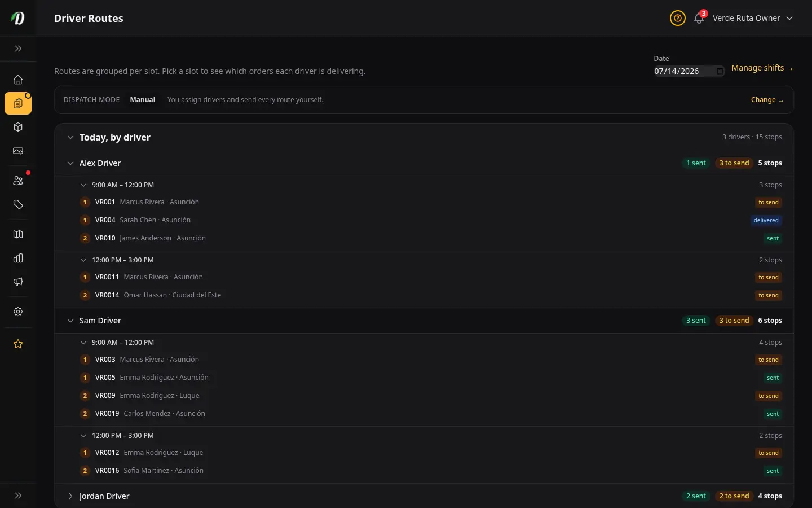Expand the Jordan Driver section

tap(70, 496)
